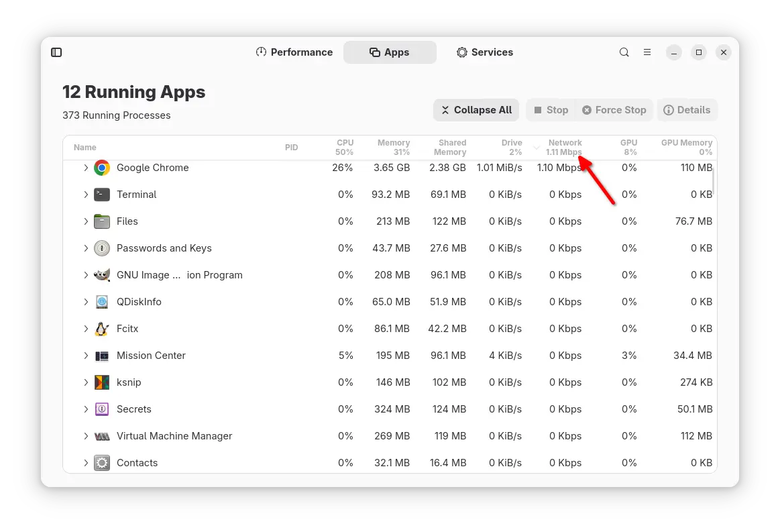Expand the Fcitx row chevron
The image size is (780, 532).
[86, 329]
